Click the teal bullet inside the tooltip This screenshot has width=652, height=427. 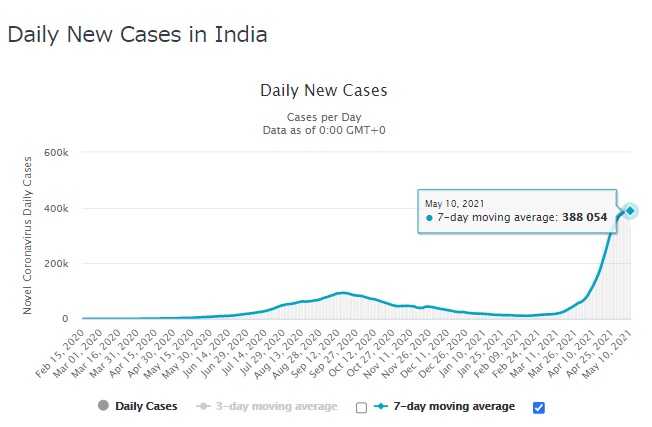(430, 217)
